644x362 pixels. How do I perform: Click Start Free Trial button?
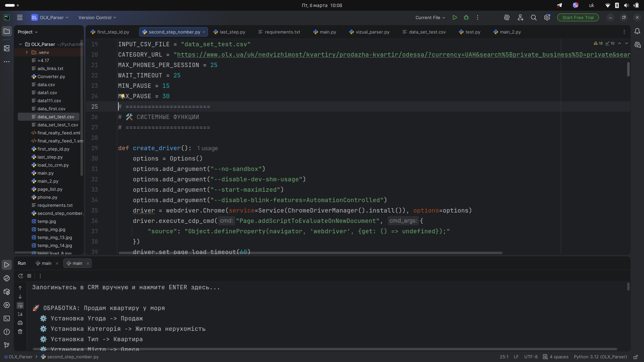(578, 17)
